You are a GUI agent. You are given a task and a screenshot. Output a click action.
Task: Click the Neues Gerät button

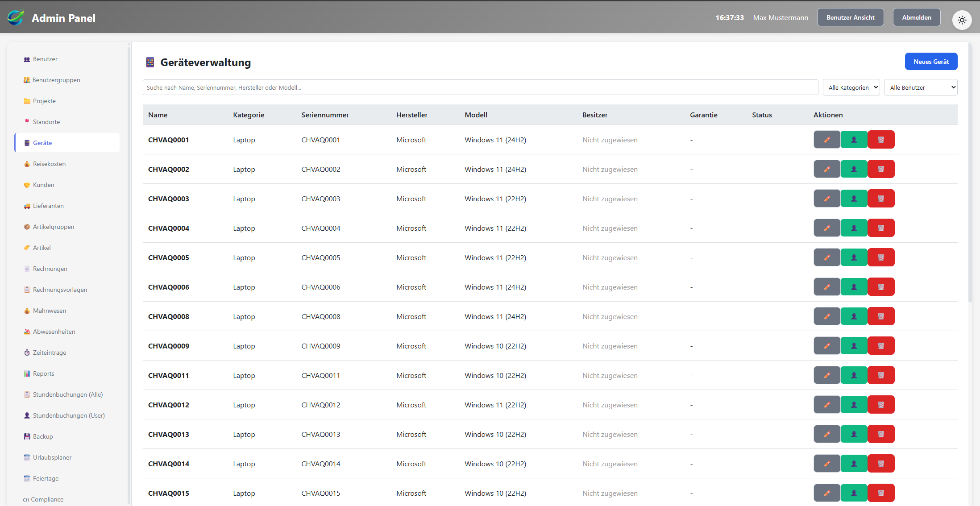[931, 62]
